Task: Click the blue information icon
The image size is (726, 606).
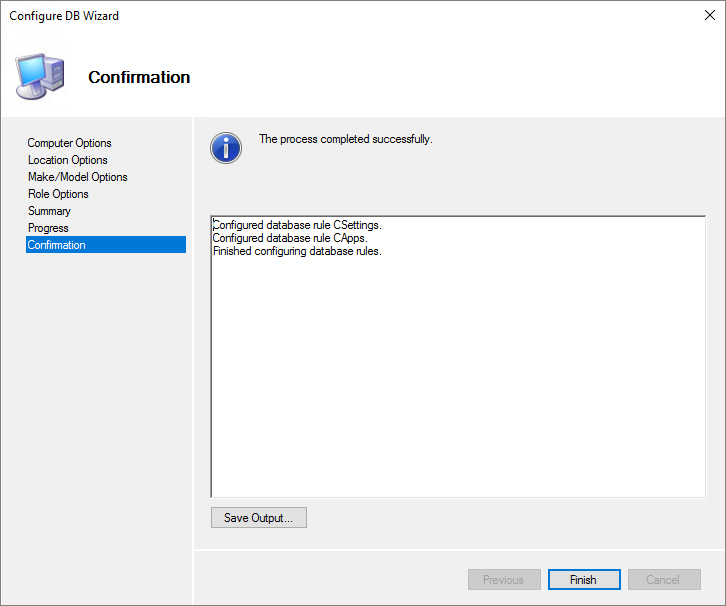Action: 226,148
